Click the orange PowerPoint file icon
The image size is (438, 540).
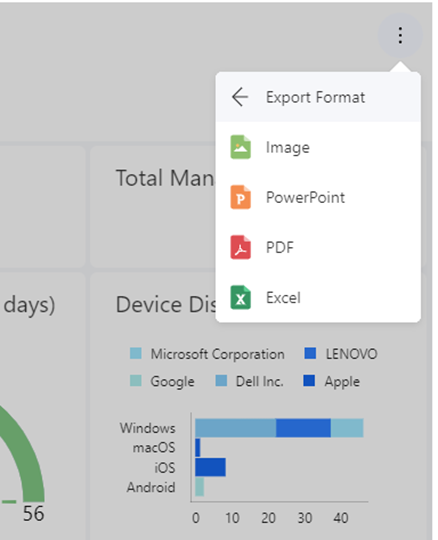[240, 197]
